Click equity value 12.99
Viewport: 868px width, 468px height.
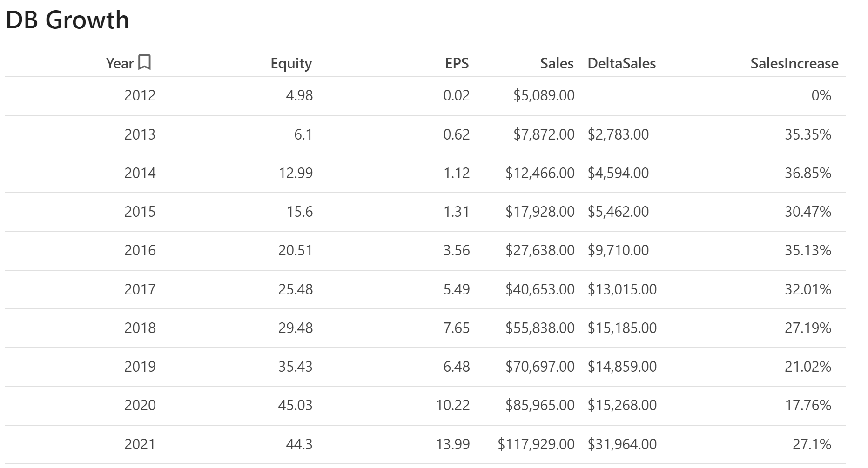click(x=296, y=173)
